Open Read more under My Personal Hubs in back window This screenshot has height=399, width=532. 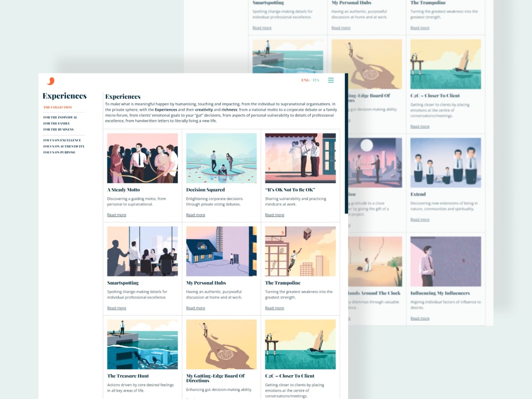tap(341, 28)
